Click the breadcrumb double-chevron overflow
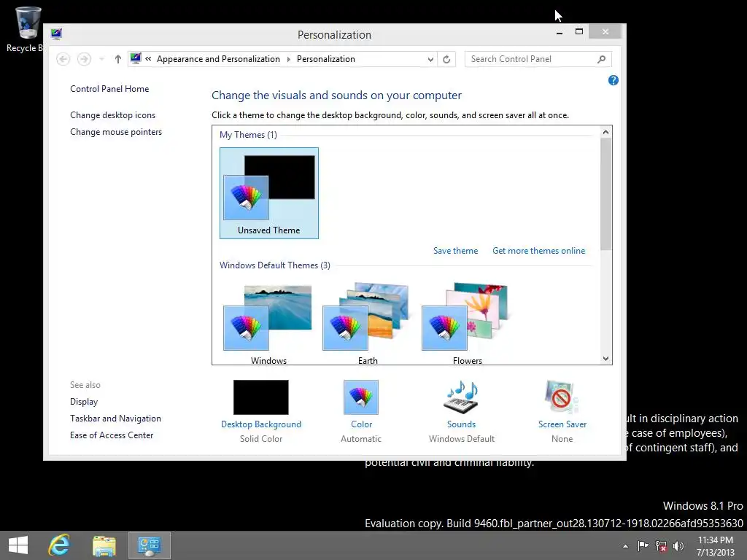The image size is (747, 560). (148, 58)
